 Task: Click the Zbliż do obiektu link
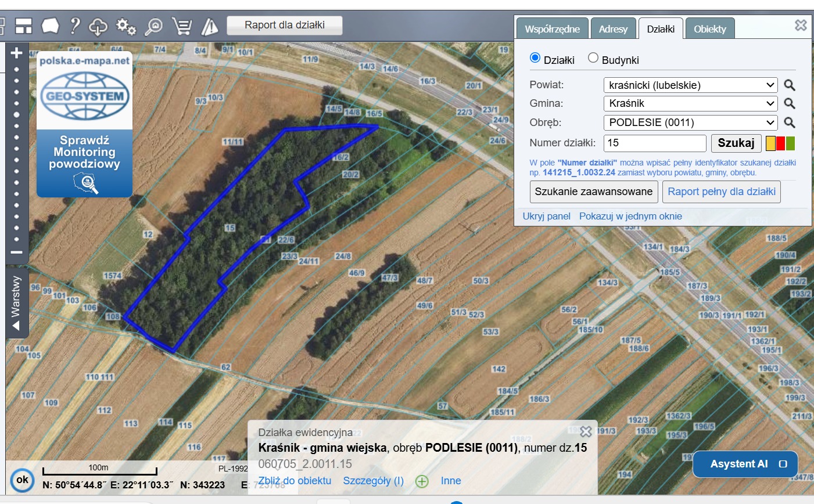(x=295, y=481)
